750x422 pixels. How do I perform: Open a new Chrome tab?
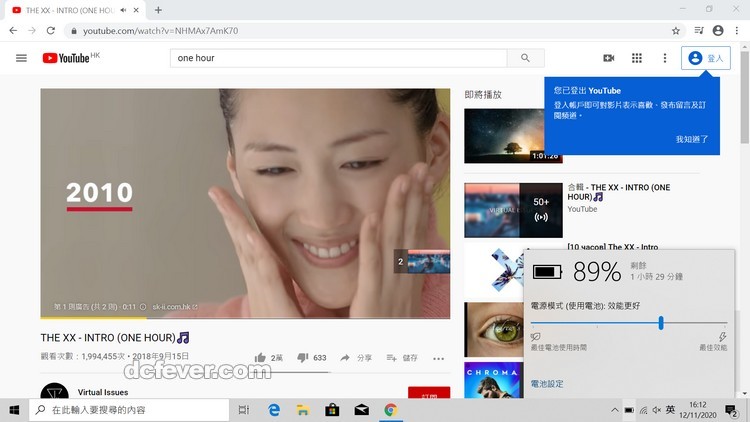click(x=158, y=10)
